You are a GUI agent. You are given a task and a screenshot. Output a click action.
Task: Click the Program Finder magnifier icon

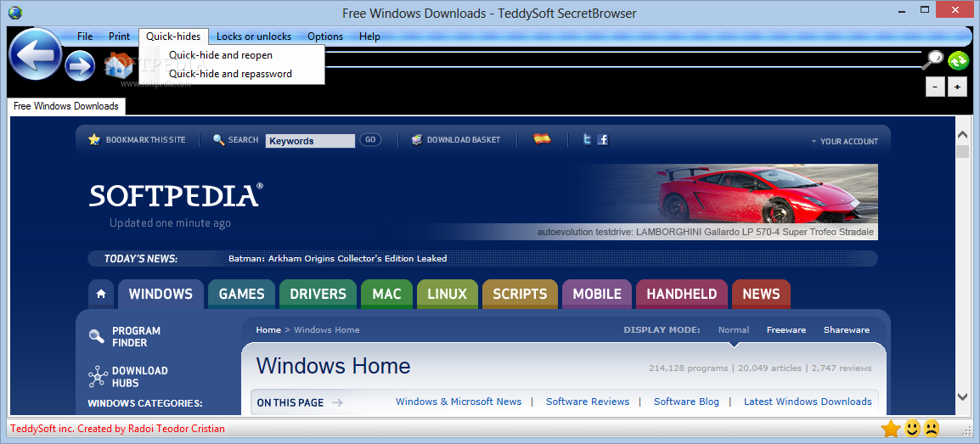97,336
